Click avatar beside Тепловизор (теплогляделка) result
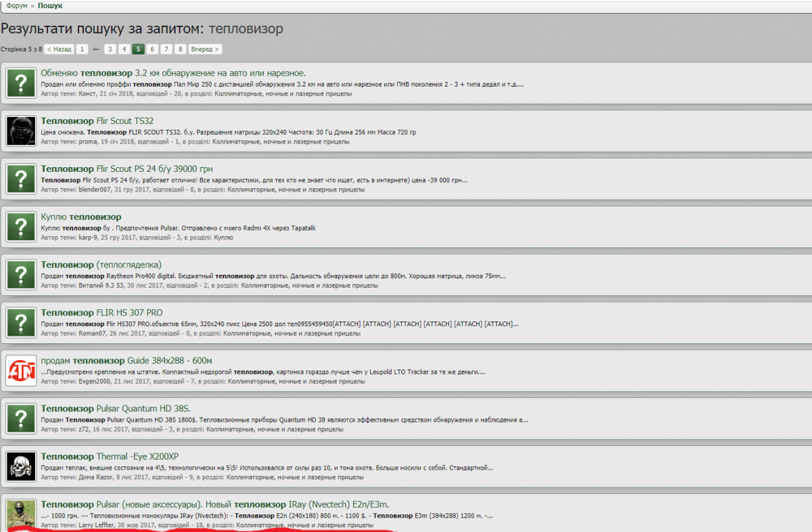The height and width of the screenshot is (532, 812). pos(21,275)
